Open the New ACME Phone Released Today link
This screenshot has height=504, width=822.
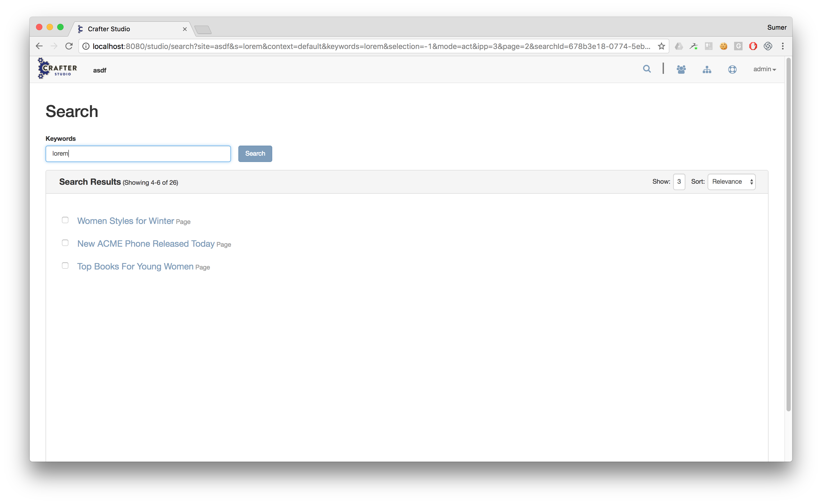pyautogui.click(x=146, y=244)
